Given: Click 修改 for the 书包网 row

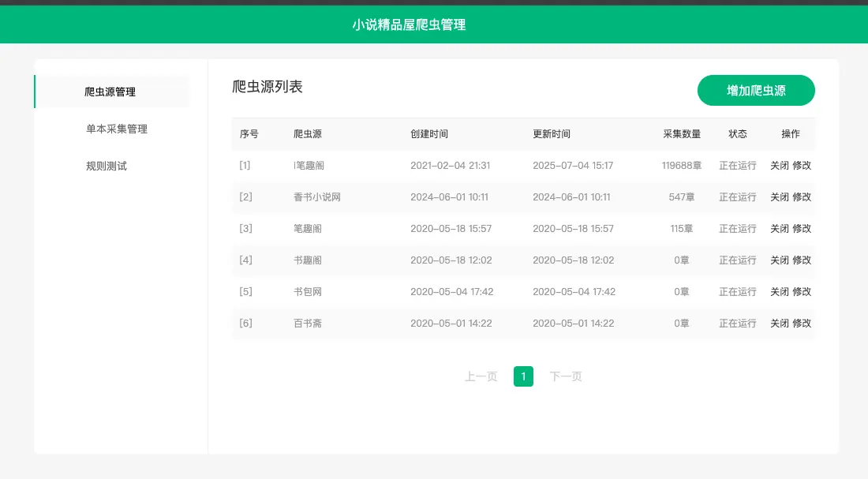Looking at the screenshot, I should 802,292.
